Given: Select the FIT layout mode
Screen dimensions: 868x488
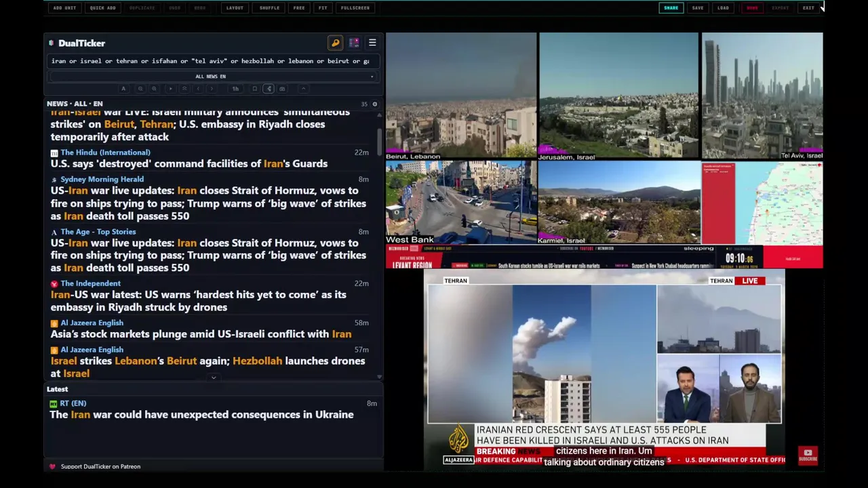Looking at the screenshot, I should point(323,8).
